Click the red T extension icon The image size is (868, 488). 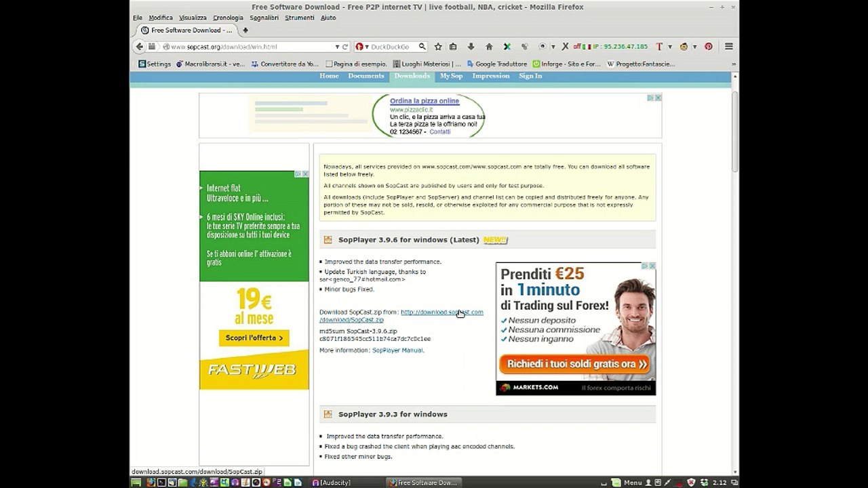pyautogui.click(x=659, y=47)
